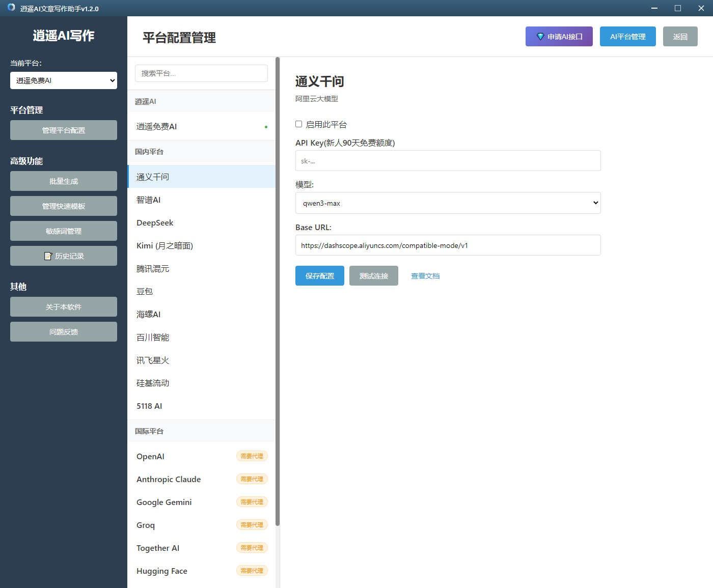Click the 需要代理 badge beside OpenAI
Image resolution: width=713 pixels, height=588 pixels.
252,456
